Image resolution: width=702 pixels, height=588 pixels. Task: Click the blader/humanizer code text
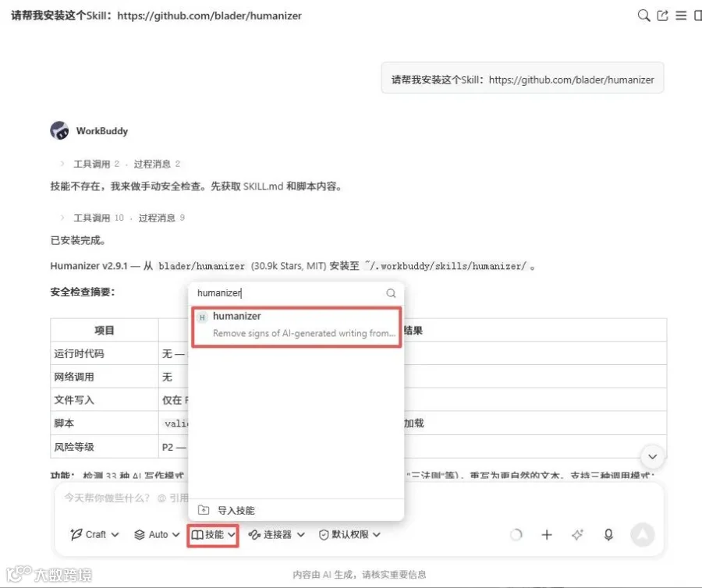click(x=201, y=266)
